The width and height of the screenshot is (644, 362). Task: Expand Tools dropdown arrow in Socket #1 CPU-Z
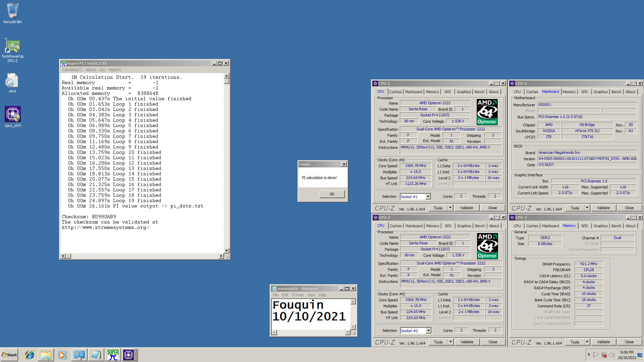(450, 208)
